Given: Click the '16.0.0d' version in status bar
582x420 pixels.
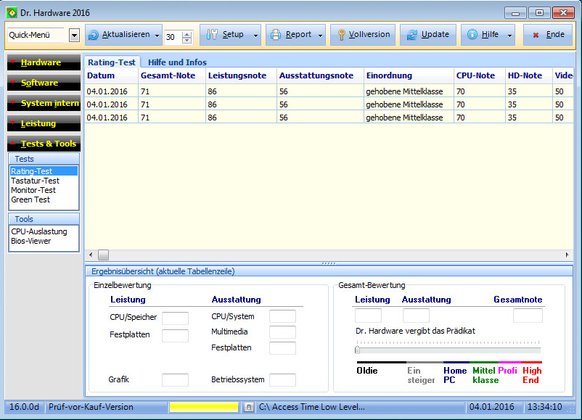Looking at the screenshot, I should [x=24, y=407].
